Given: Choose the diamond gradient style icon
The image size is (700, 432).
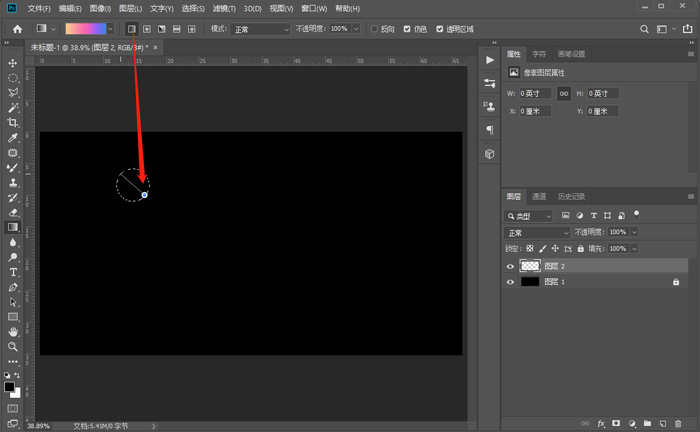Looking at the screenshot, I should point(192,29).
